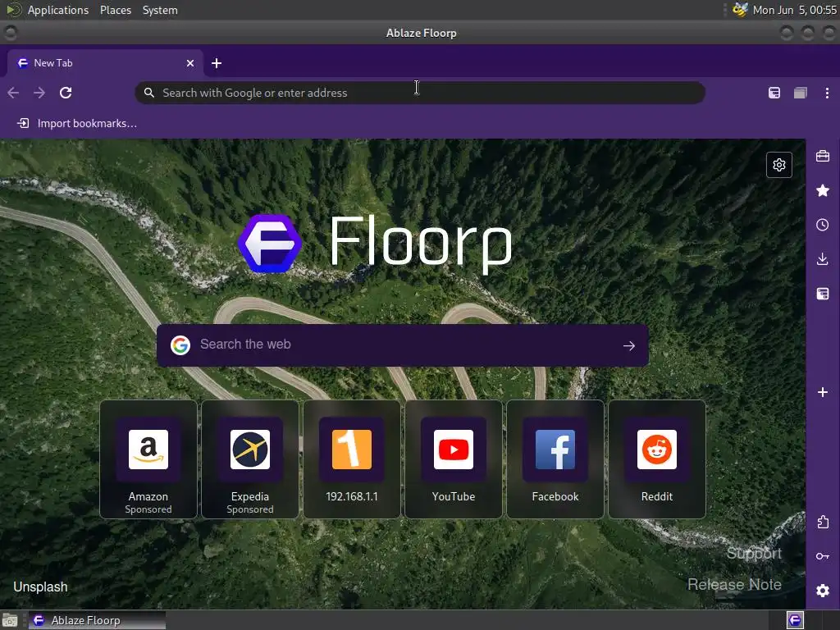Open sidebar settings gear at bottom

pos(823,591)
